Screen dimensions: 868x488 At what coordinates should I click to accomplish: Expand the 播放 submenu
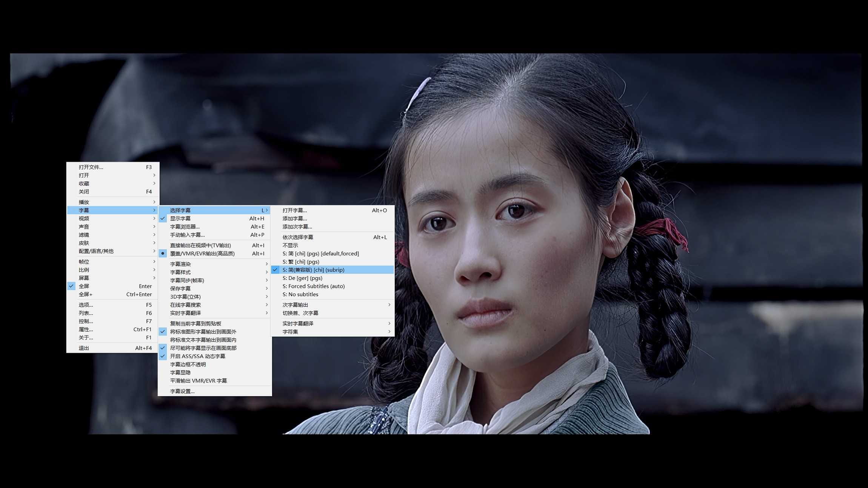(113, 202)
